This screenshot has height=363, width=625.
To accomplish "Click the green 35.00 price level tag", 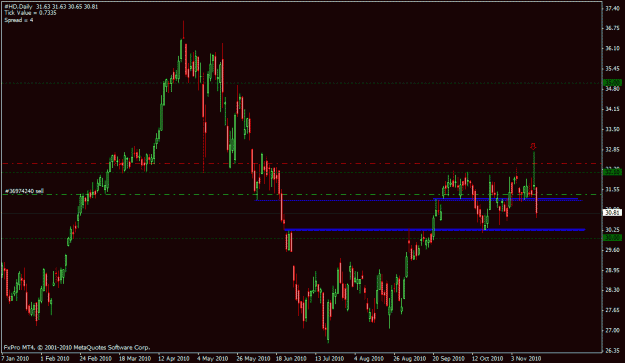I will point(613,82).
